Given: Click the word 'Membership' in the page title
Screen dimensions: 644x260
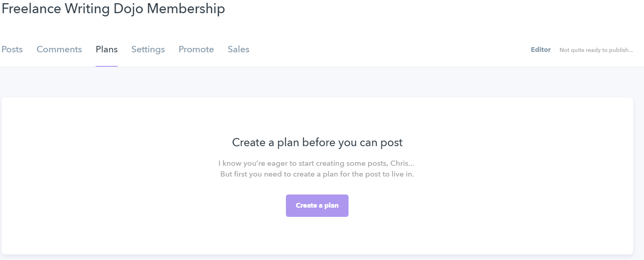Looking at the screenshot, I should coord(186,8).
